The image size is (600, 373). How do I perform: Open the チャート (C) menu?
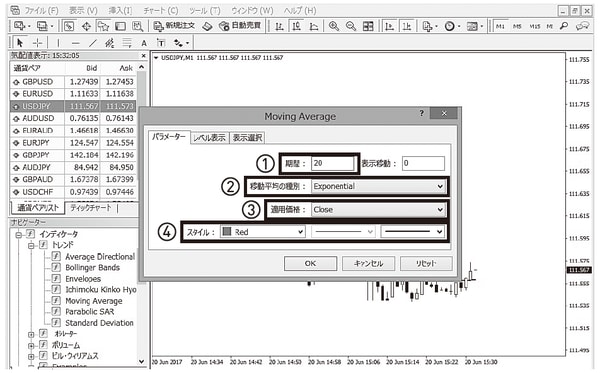[161, 10]
